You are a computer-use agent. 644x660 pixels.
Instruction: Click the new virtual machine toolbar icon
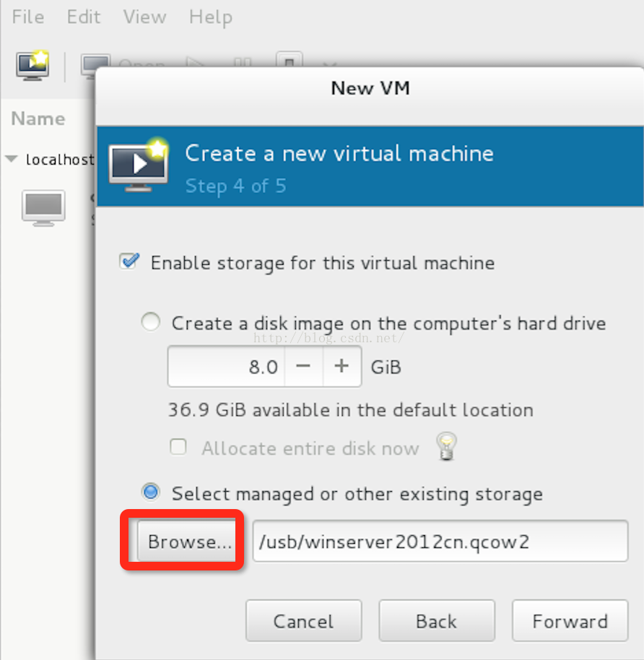coord(32,66)
